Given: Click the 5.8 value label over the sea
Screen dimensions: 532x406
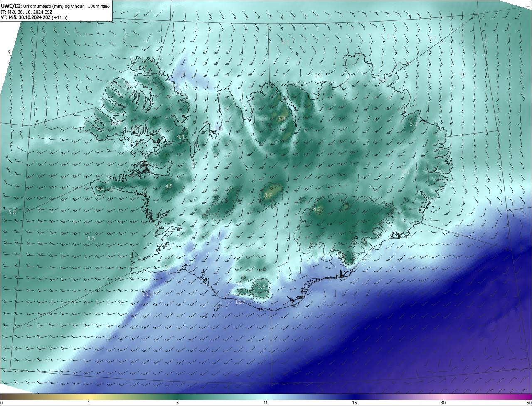Looking at the screenshot, I should click(12, 212).
